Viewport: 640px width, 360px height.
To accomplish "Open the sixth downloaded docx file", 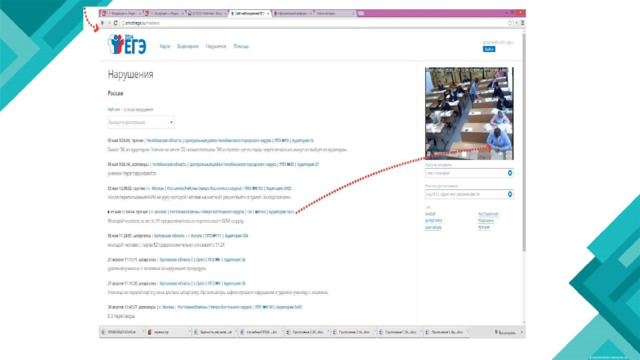I will tap(353, 332).
